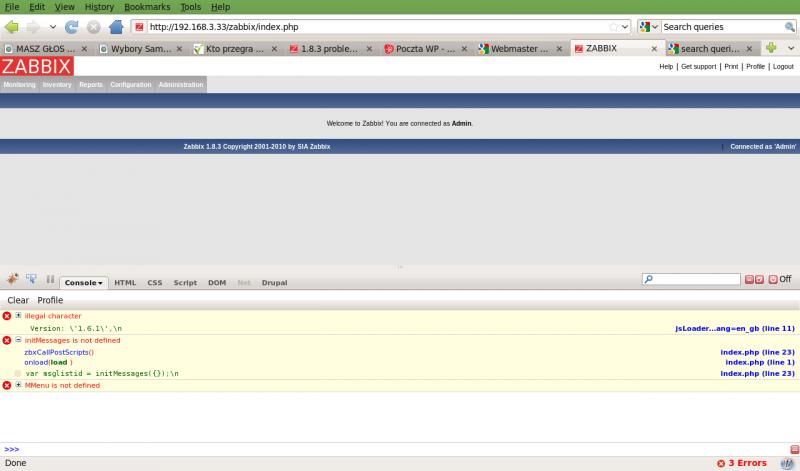Activate the Firebug inspect element icon

tap(31, 279)
